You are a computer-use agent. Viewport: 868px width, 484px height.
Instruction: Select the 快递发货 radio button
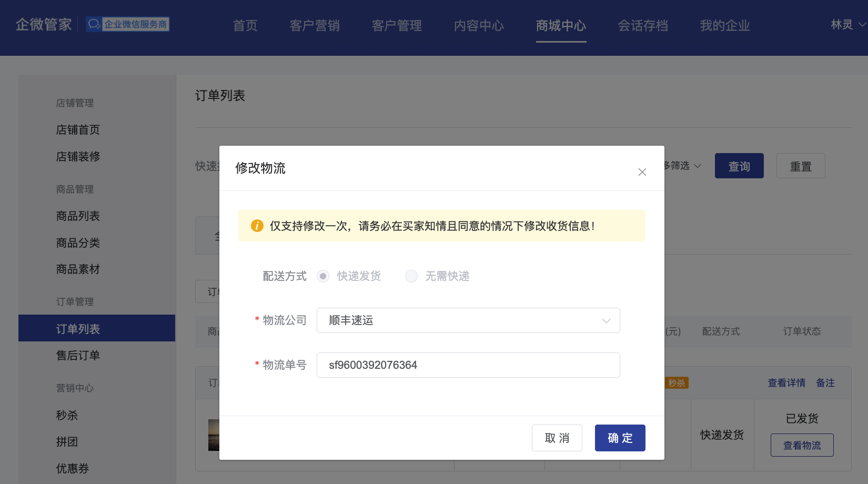323,276
